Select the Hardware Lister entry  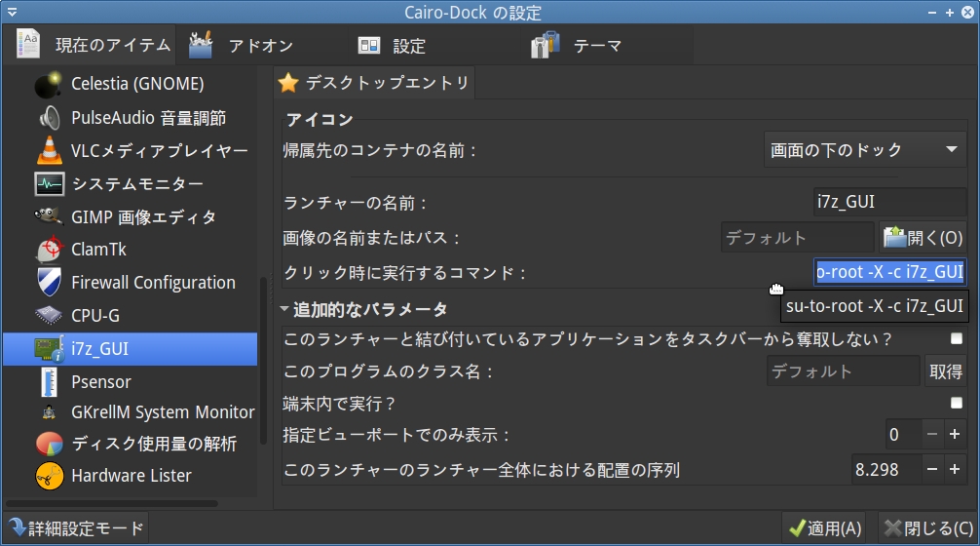pos(130,476)
